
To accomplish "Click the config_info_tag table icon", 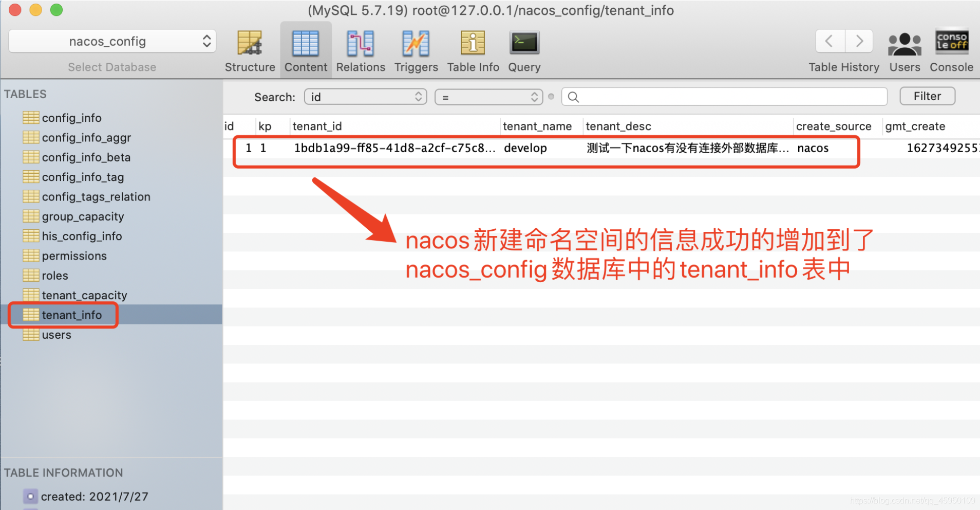I will (31, 177).
